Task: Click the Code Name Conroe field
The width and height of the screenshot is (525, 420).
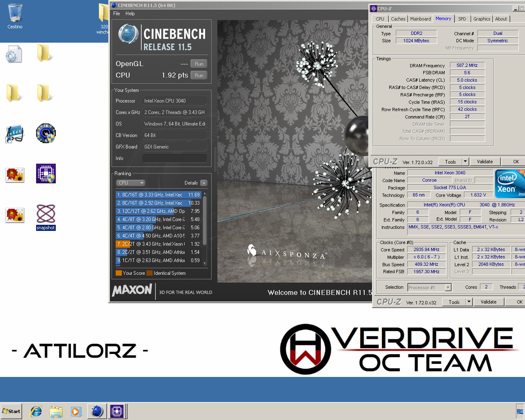Action: click(x=429, y=180)
